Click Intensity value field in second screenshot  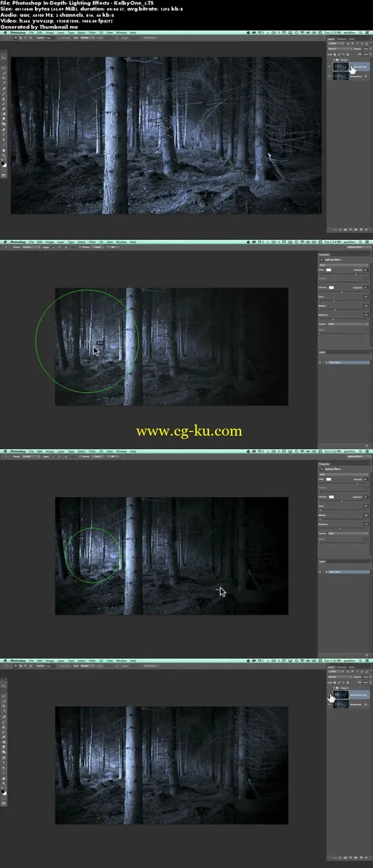pyautogui.click(x=365, y=270)
